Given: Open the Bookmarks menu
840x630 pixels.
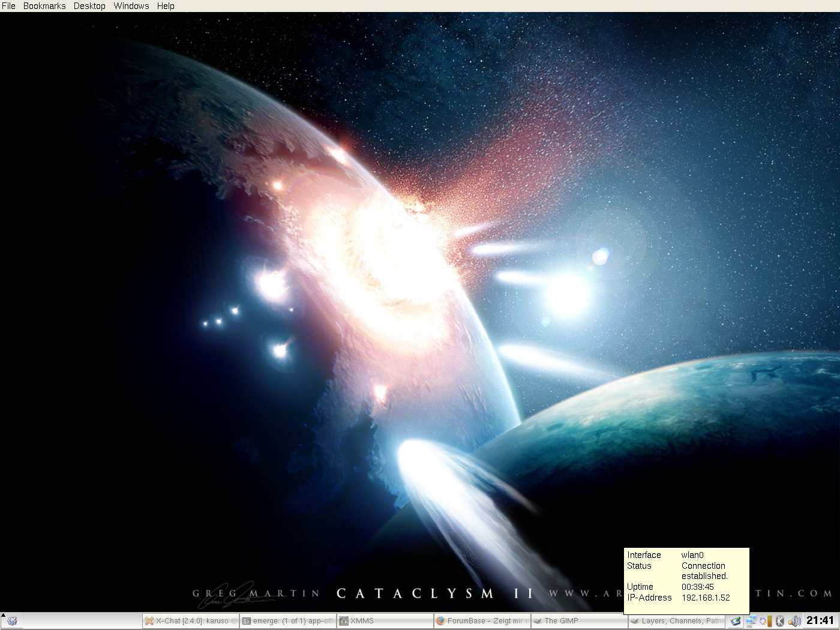Looking at the screenshot, I should [44, 6].
